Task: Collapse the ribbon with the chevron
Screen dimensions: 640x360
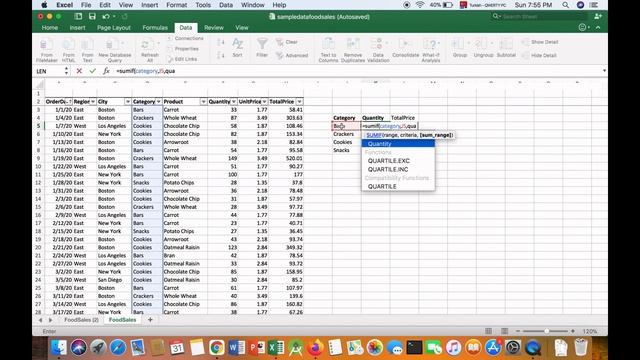Action: [x=598, y=27]
